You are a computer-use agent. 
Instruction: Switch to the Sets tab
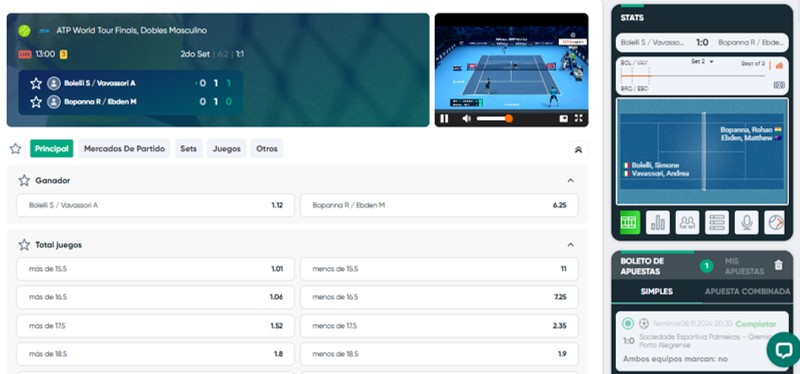click(188, 148)
